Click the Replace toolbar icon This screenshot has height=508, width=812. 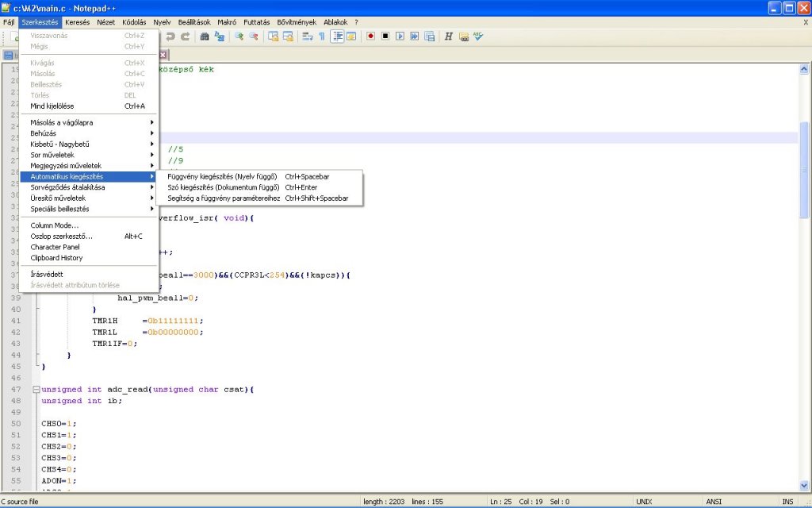tap(219, 37)
